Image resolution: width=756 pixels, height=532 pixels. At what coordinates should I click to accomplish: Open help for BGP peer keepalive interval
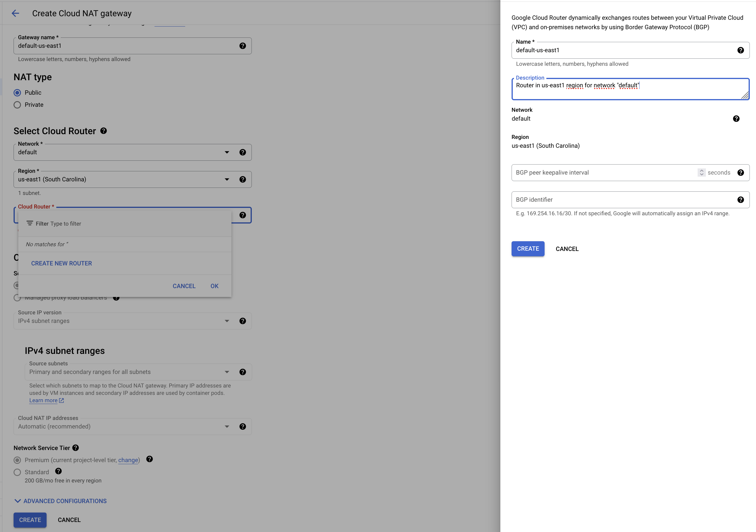coord(741,173)
